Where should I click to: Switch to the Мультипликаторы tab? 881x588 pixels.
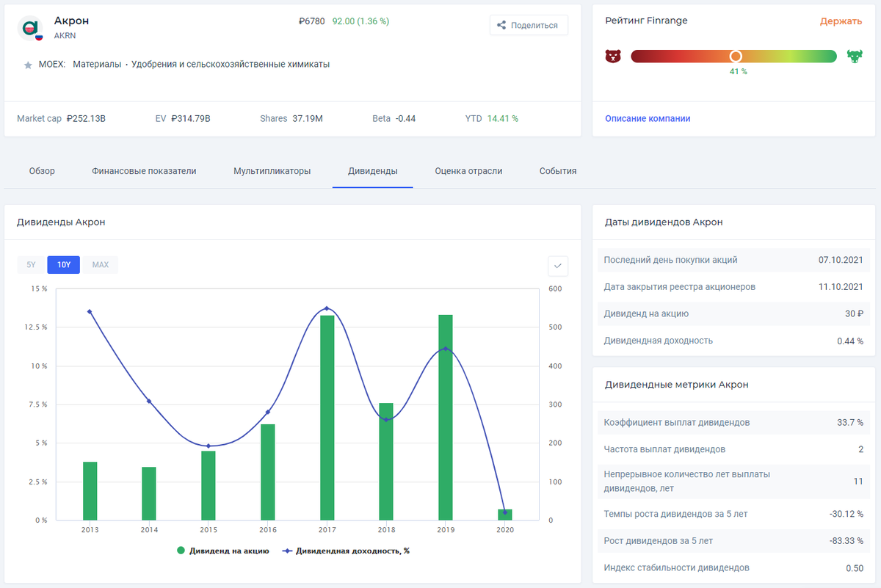(272, 171)
